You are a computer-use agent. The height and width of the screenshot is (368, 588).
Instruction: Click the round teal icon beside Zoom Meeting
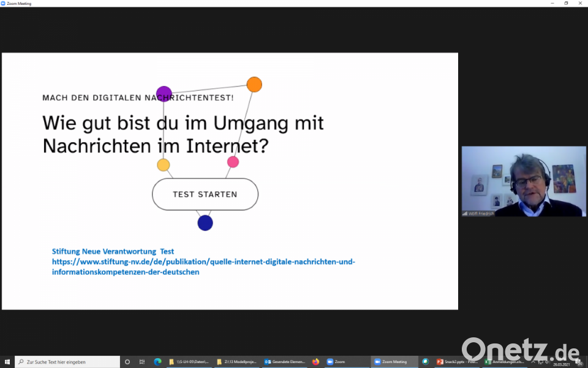pos(426,362)
